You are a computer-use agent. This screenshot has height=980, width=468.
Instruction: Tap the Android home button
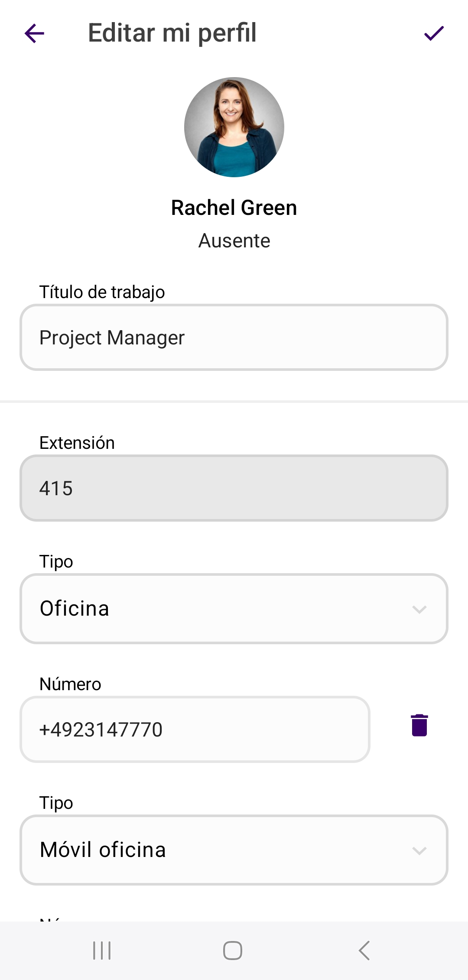click(x=233, y=951)
